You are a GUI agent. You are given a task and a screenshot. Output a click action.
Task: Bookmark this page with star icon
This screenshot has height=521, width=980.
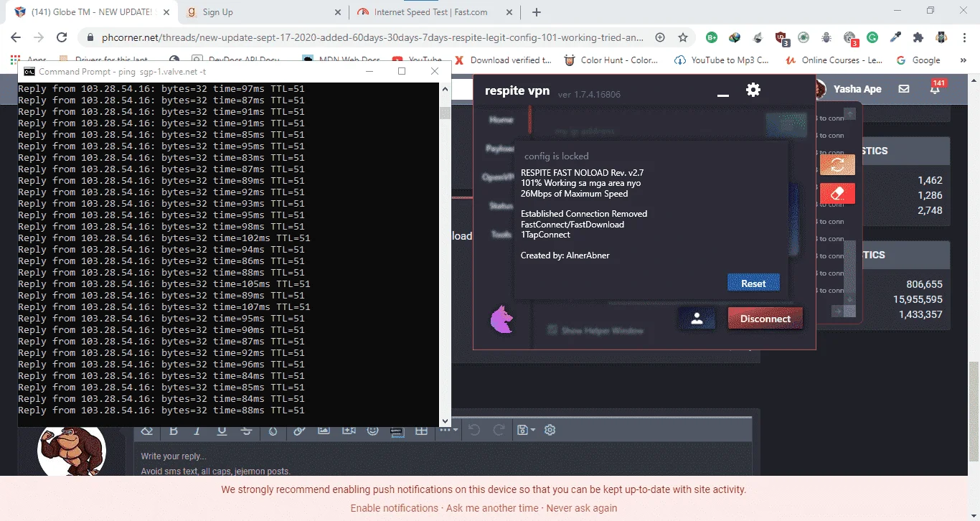click(683, 37)
